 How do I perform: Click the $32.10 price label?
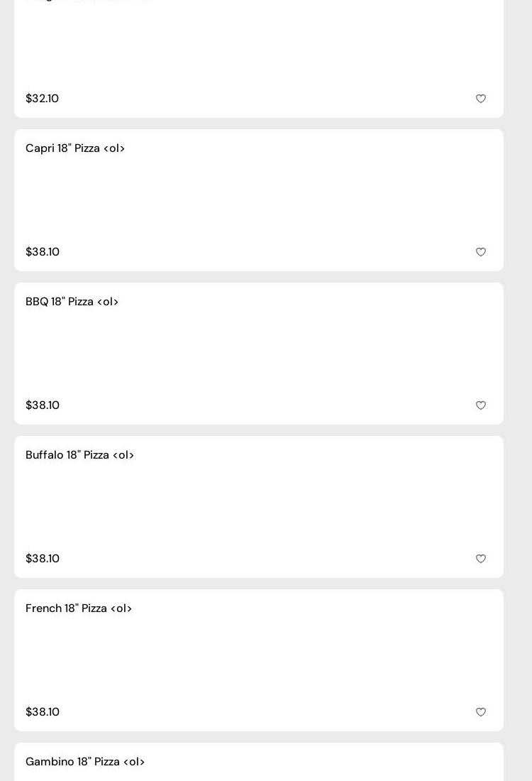42,99
